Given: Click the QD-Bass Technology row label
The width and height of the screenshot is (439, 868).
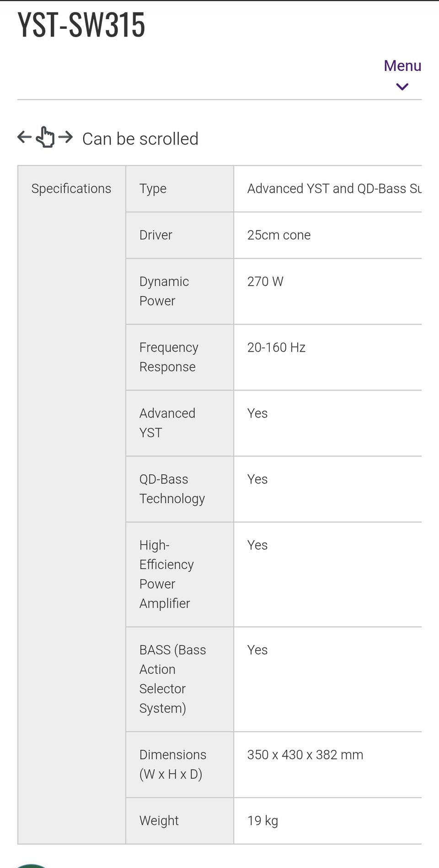Looking at the screenshot, I should [x=172, y=489].
